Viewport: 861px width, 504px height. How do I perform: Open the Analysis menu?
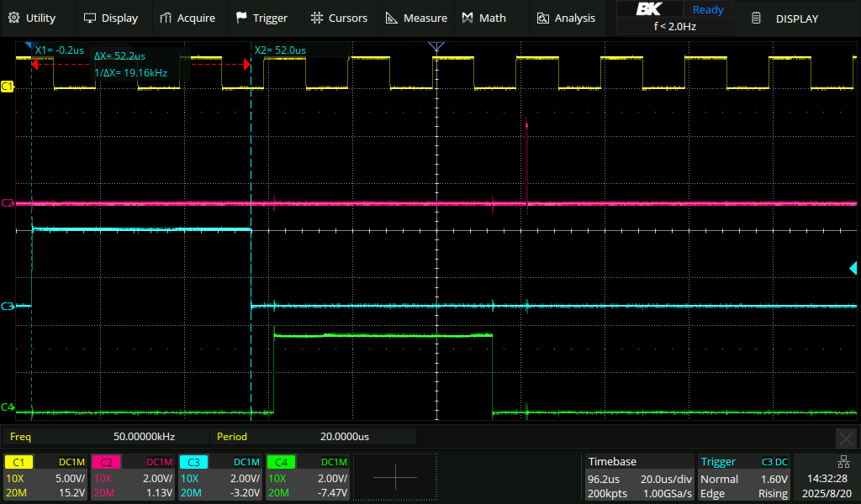[x=566, y=18]
